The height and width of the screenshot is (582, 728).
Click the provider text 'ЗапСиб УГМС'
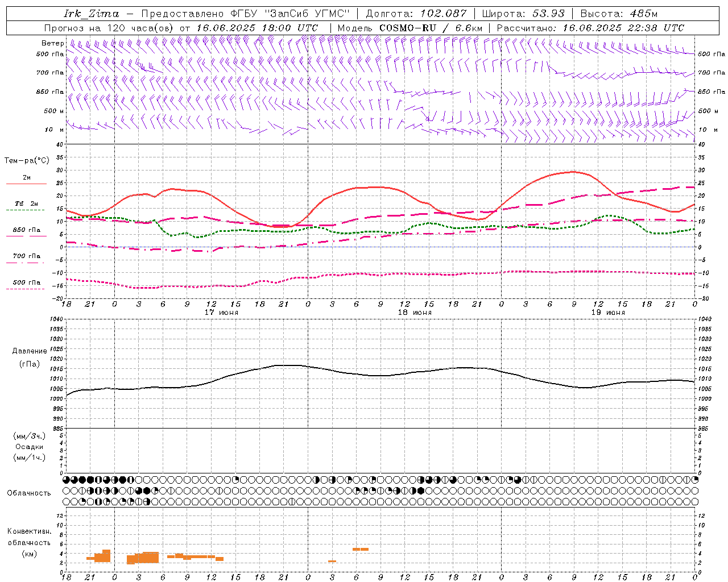pyautogui.click(x=307, y=14)
